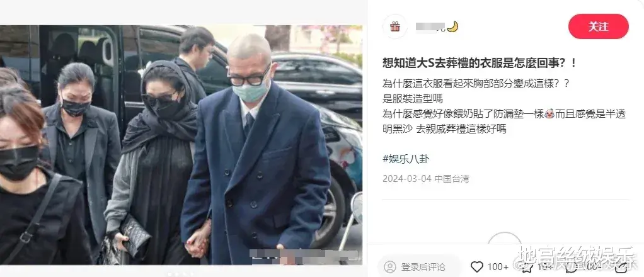The height and width of the screenshot is (277, 644).
Task: Favorite the post with the star icon
Action: point(527,267)
